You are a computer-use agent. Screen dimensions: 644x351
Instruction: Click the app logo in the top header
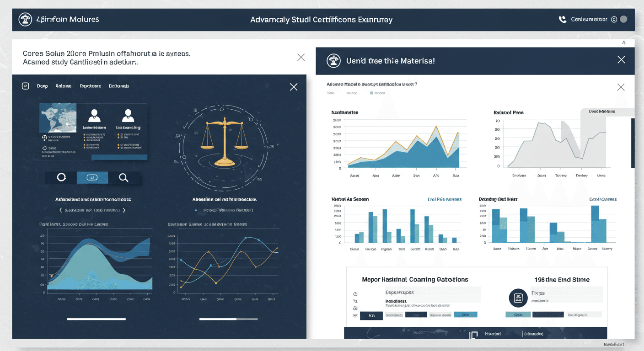click(25, 20)
